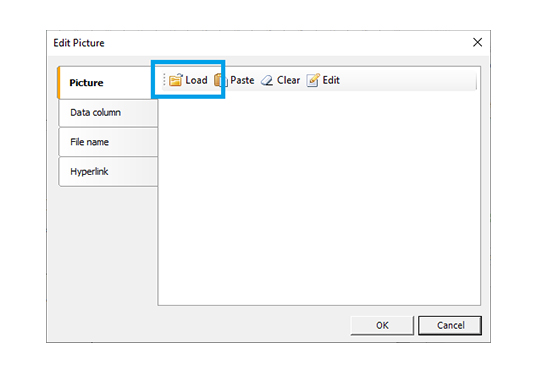Choose the Paste text label in toolbar
This screenshot has width=538, height=374.
click(242, 80)
